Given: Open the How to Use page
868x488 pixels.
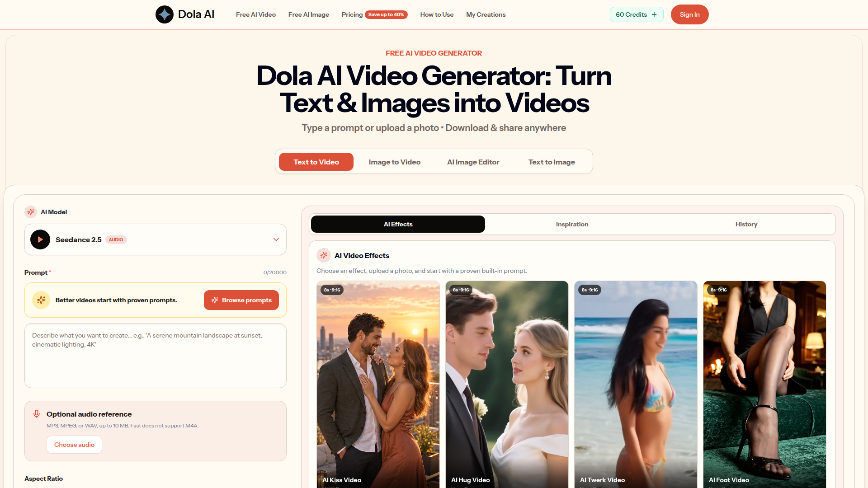Looking at the screenshot, I should [437, 14].
